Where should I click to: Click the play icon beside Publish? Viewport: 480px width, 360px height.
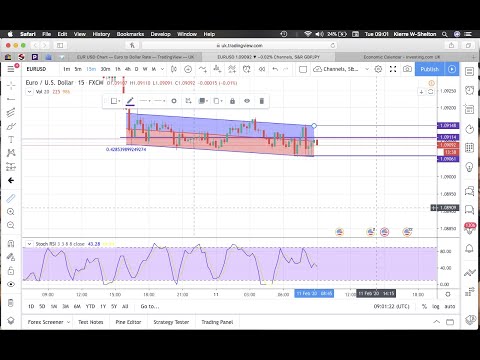452,69
